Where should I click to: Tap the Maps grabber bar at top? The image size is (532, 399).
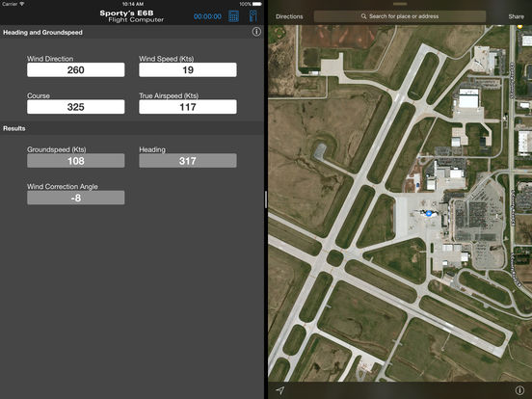click(400, 4)
